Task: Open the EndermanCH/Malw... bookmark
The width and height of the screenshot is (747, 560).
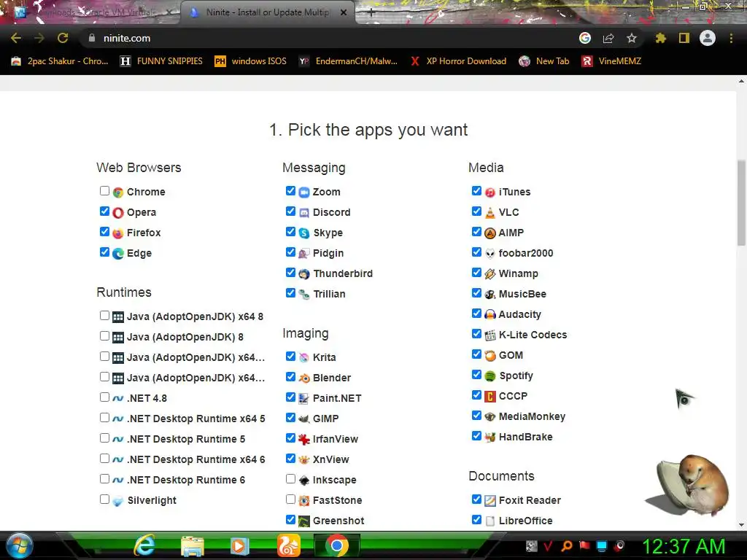Action: coord(348,61)
